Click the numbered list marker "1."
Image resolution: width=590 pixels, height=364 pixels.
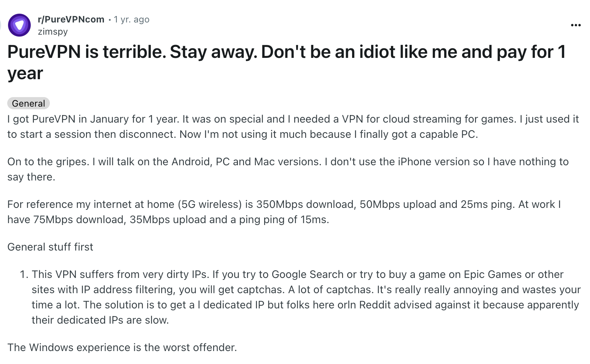point(24,274)
